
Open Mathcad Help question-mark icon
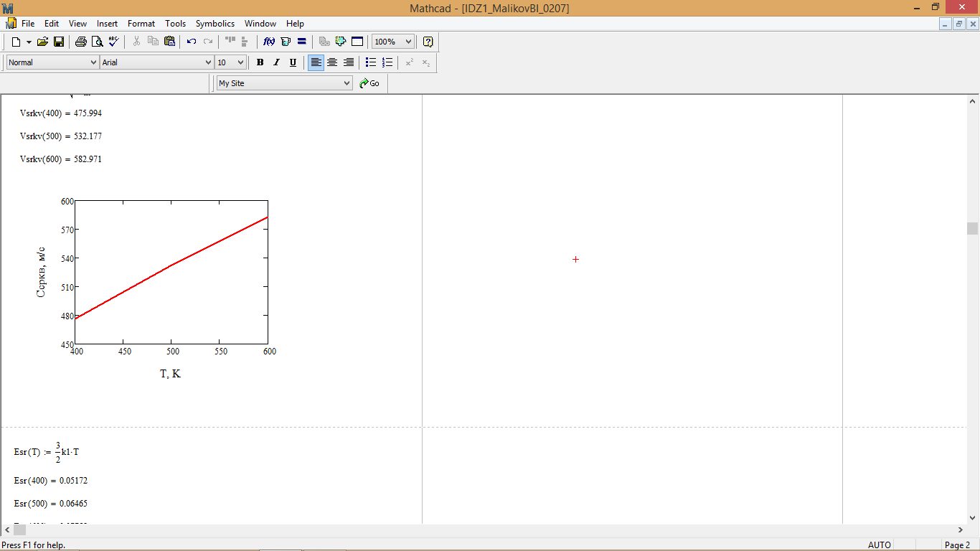coord(428,42)
